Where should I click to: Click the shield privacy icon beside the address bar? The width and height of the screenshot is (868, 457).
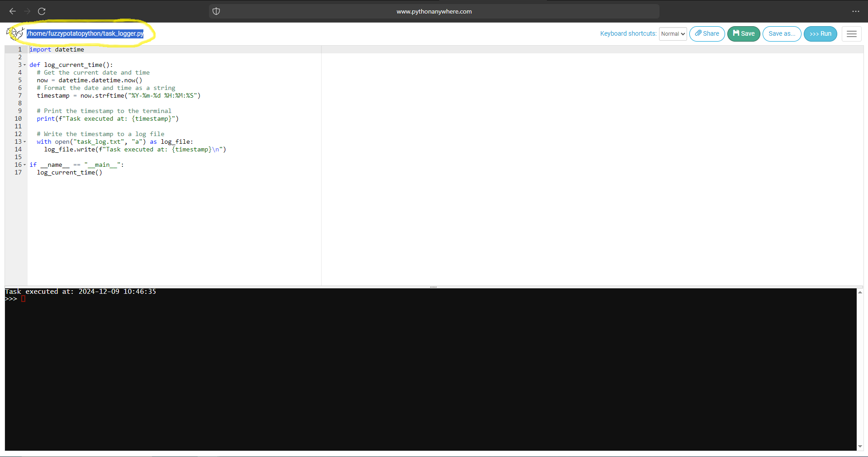tap(216, 11)
